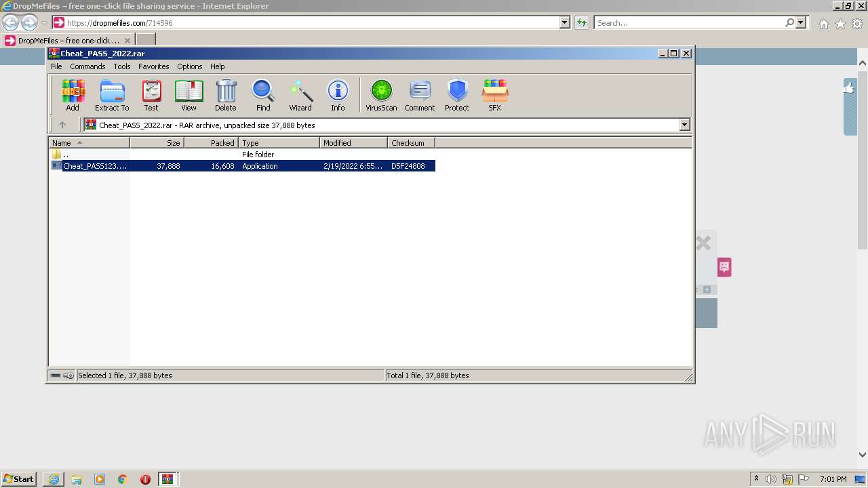
Task: Open IE favorites star icon
Action: click(840, 24)
